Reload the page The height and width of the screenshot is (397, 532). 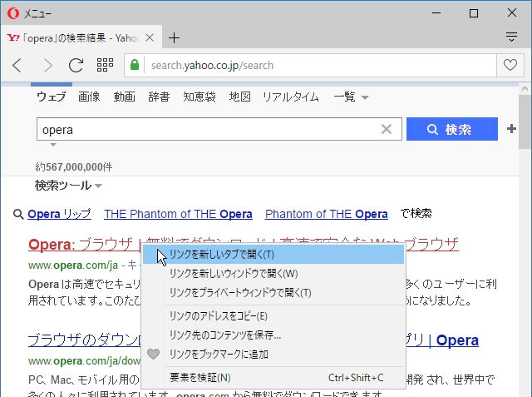point(76,65)
